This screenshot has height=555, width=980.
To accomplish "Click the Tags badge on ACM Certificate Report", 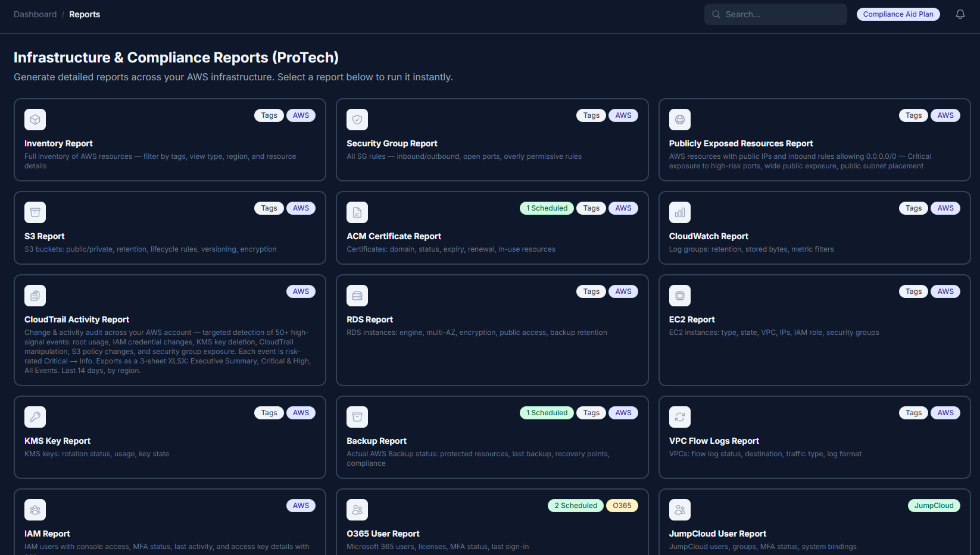I will 591,208.
